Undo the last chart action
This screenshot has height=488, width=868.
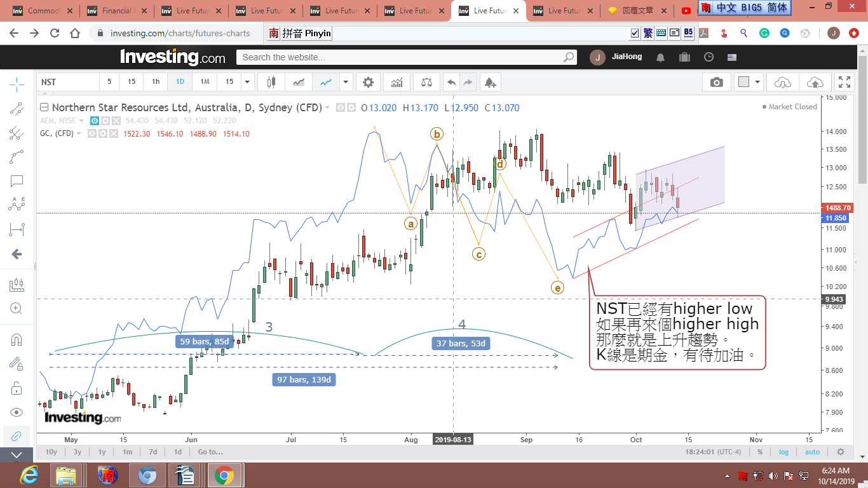(x=451, y=82)
